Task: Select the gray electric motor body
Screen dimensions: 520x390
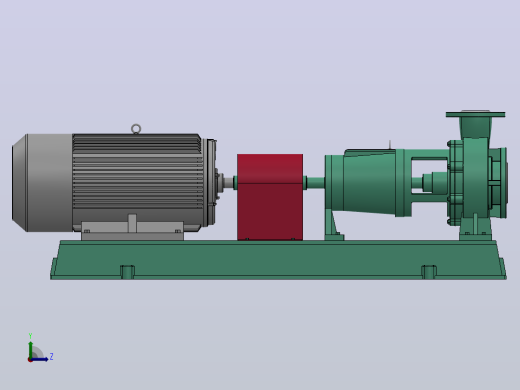Action: [137, 183]
